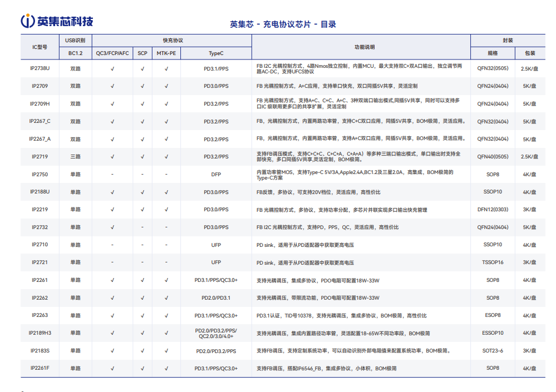This screenshot has width=556, height=392.
Task: Select the IP2261 model cell
Action: click(40, 280)
